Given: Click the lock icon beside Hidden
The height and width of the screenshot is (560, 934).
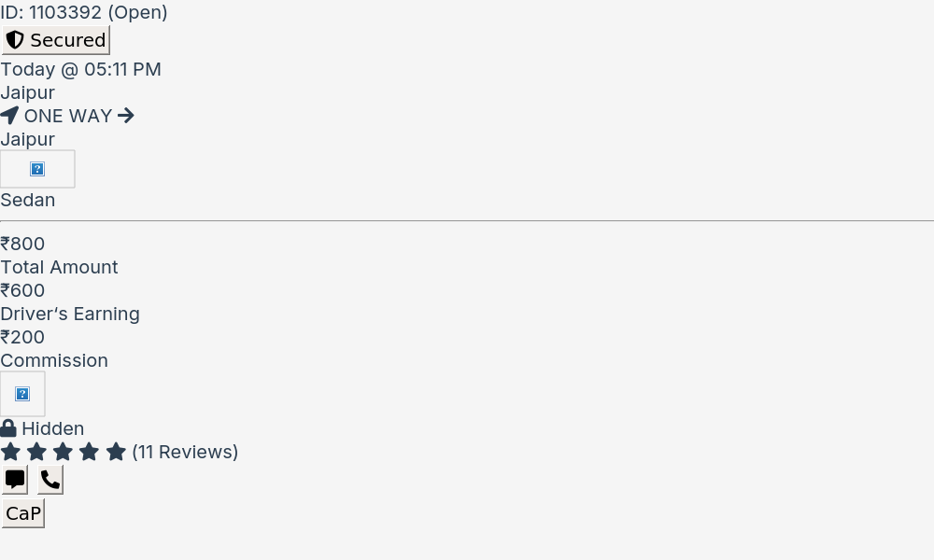Looking at the screenshot, I should tap(8, 428).
